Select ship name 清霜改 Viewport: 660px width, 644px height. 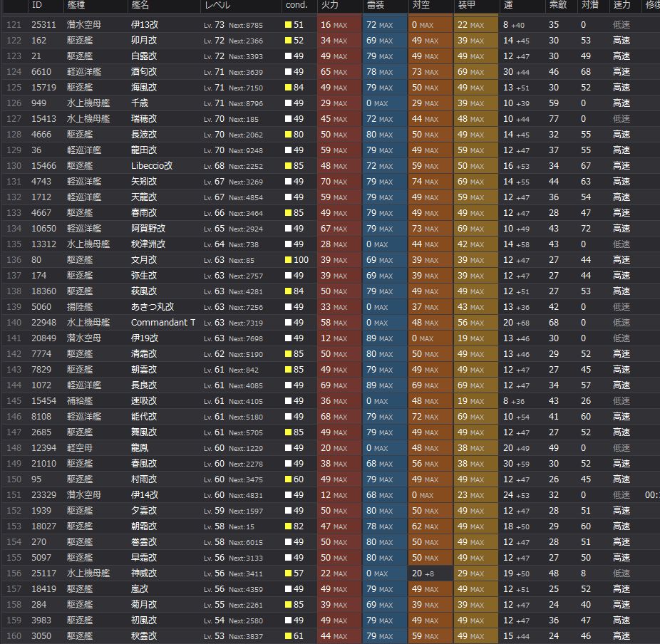pos(144,354)
